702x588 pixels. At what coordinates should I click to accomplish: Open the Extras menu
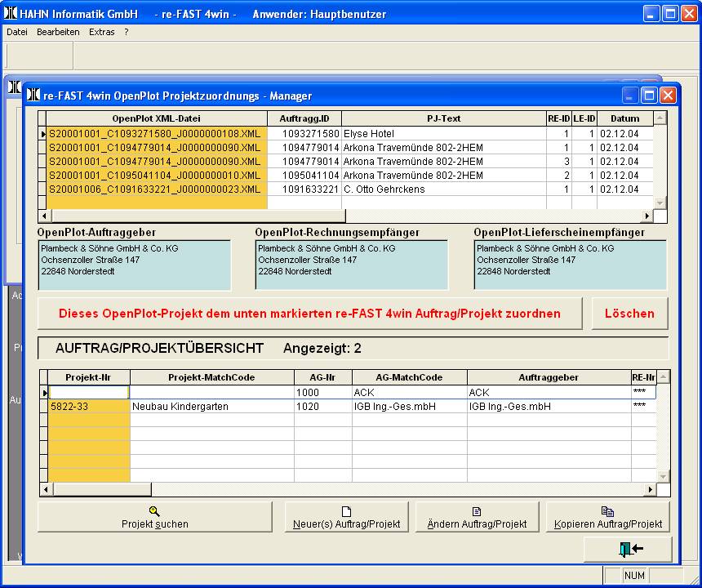[102, 32]
